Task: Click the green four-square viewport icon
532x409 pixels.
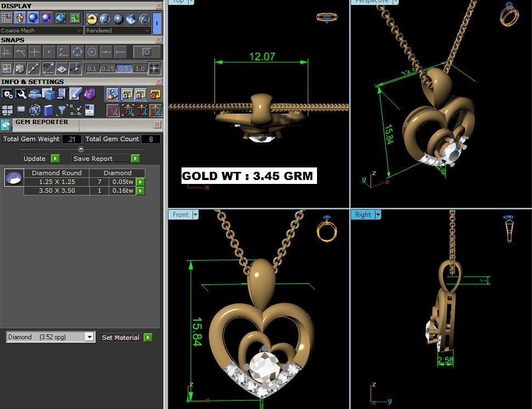Action: tap(74, 18)
